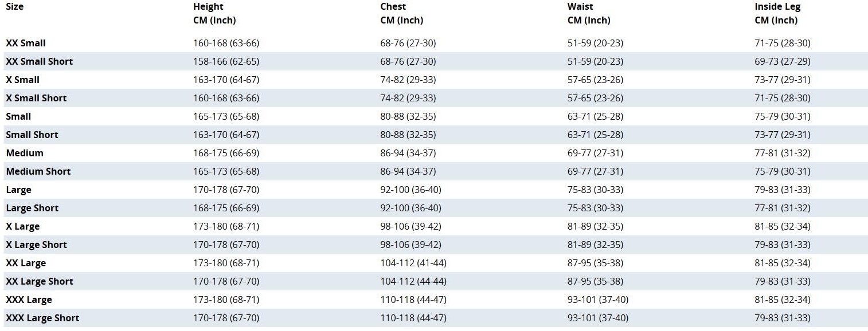This screenshot has height=331, width=868.
Task: Click the Size column header
Action: (15, 7)
